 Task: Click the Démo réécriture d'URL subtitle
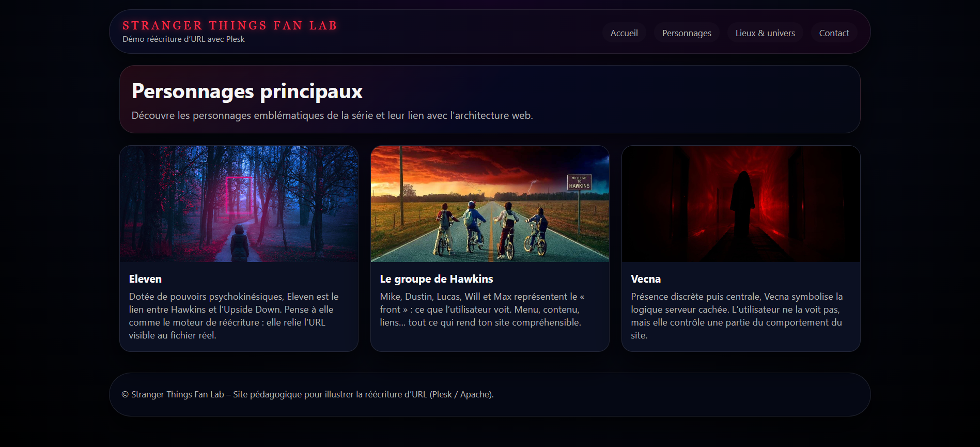pos(183,39)
